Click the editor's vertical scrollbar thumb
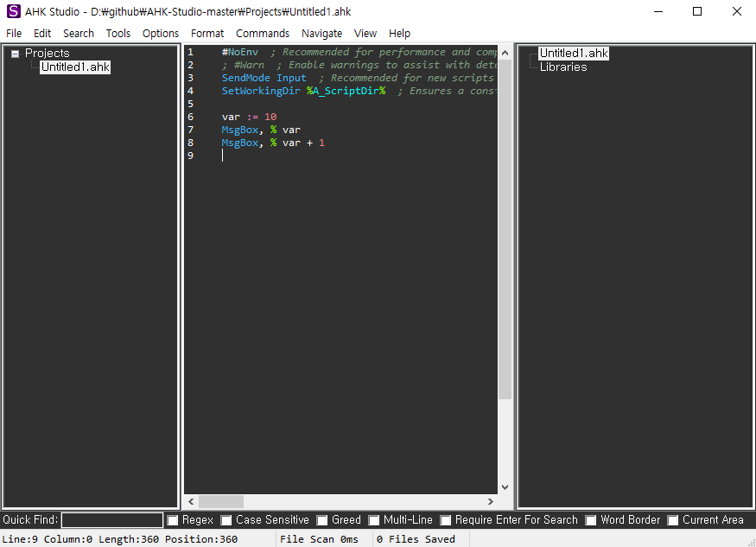This screenshot has width=756, height=547. (505, 225)
